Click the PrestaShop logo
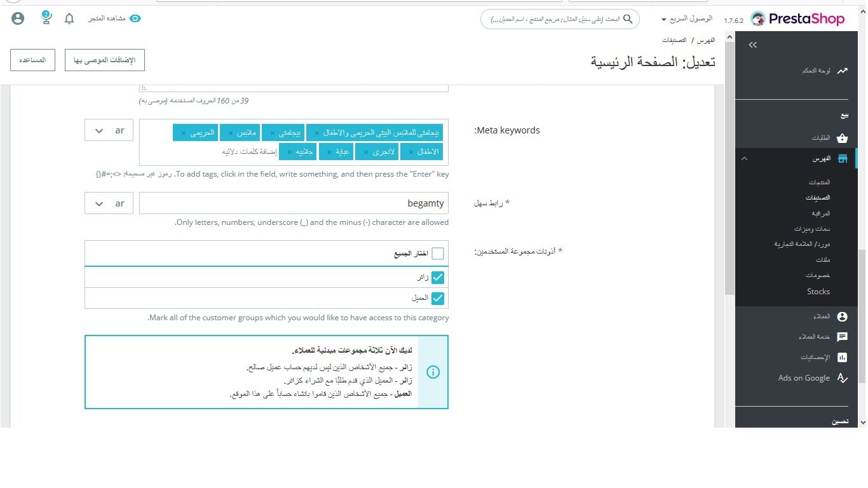 click(x=798, y=19)
